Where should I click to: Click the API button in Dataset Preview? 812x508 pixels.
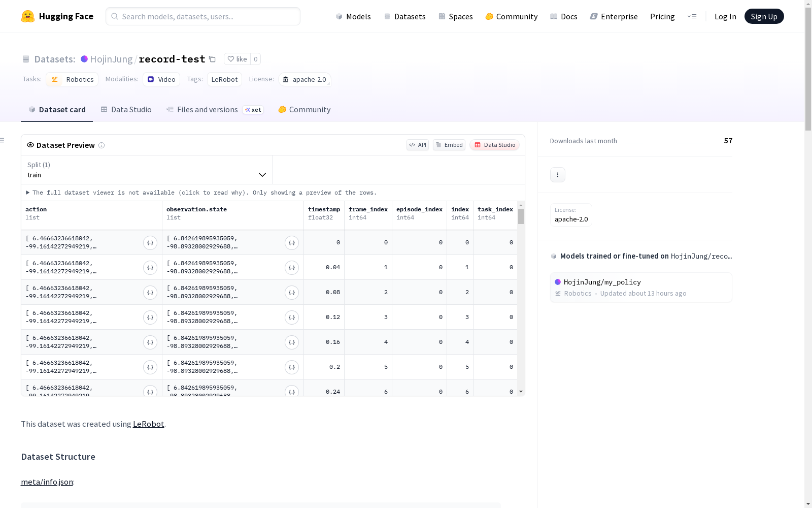pos(418,145)
